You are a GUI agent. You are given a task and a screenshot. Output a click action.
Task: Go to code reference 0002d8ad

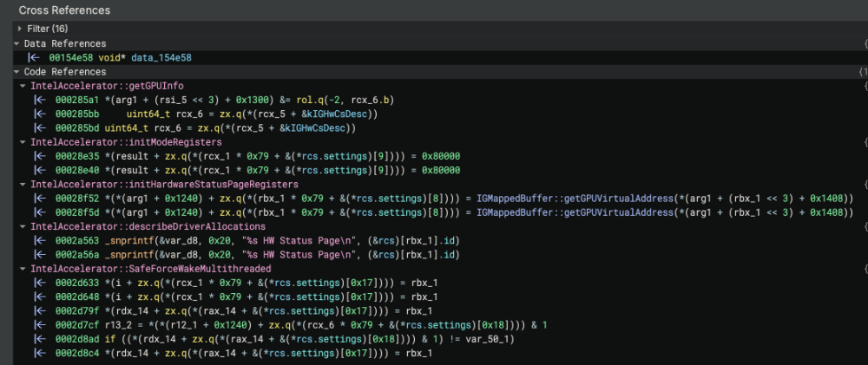tap(285, 339)
